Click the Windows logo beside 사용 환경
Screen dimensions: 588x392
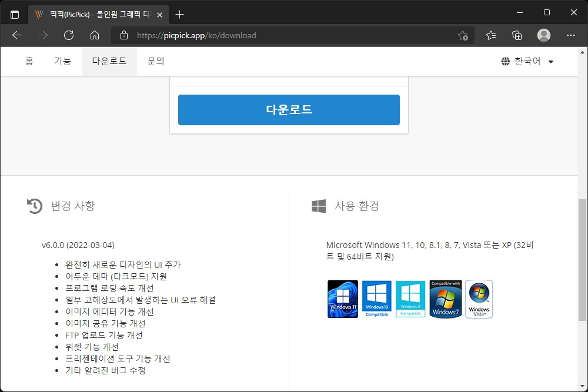tap(318, 206)
